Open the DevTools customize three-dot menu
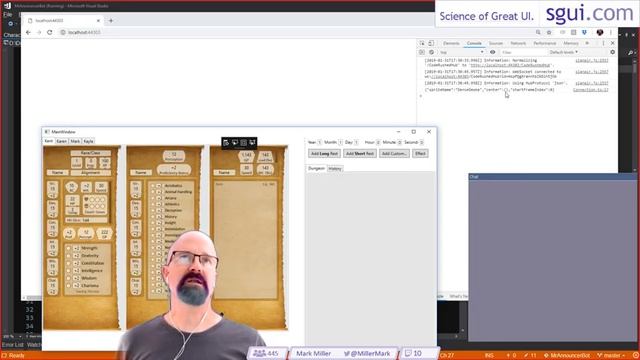 pos(603,43)
